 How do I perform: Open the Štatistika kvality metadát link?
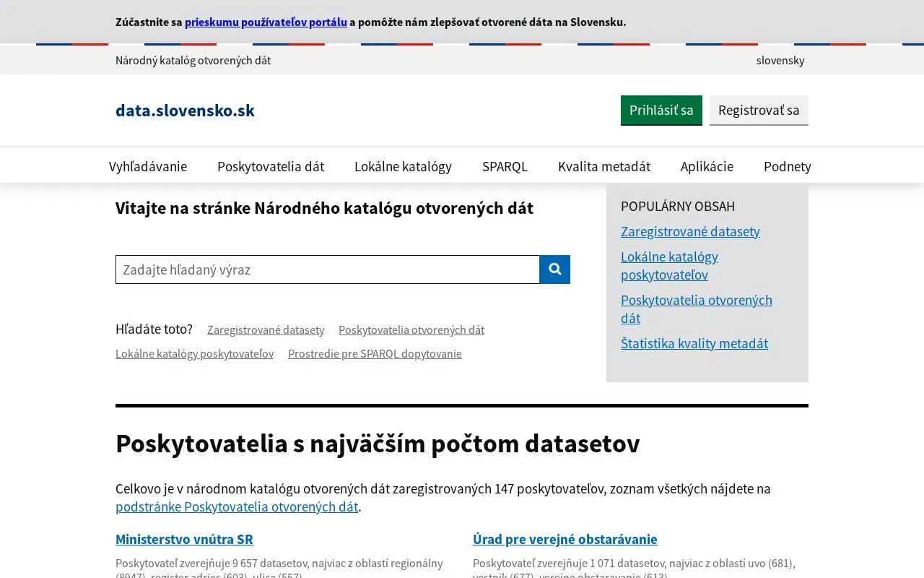tap(694, 343)
